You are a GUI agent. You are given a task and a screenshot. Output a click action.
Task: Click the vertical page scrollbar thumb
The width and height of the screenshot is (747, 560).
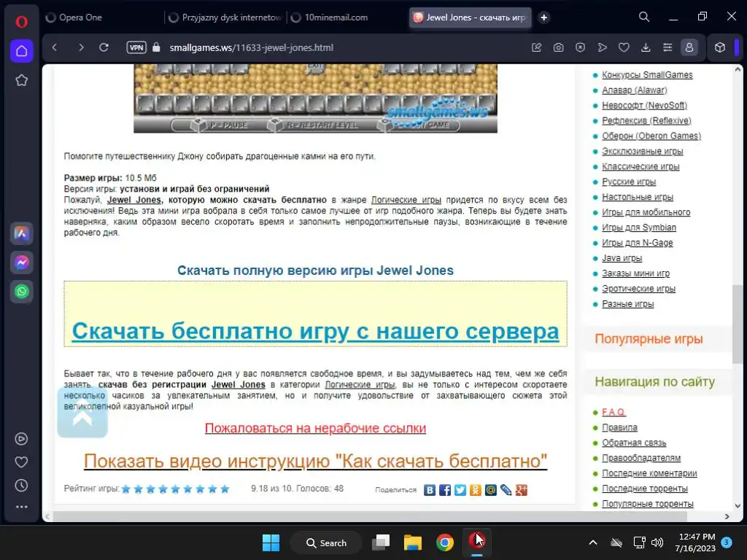pos(738,324)
